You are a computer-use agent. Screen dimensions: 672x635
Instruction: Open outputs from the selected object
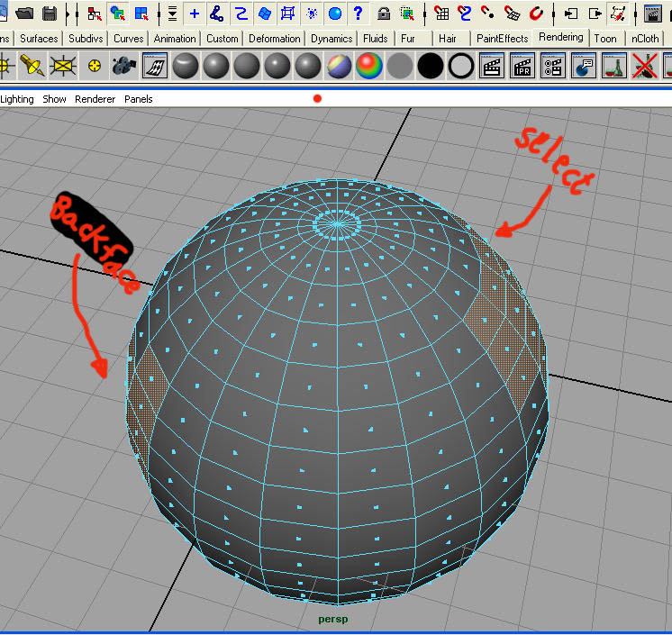(595, 14)
